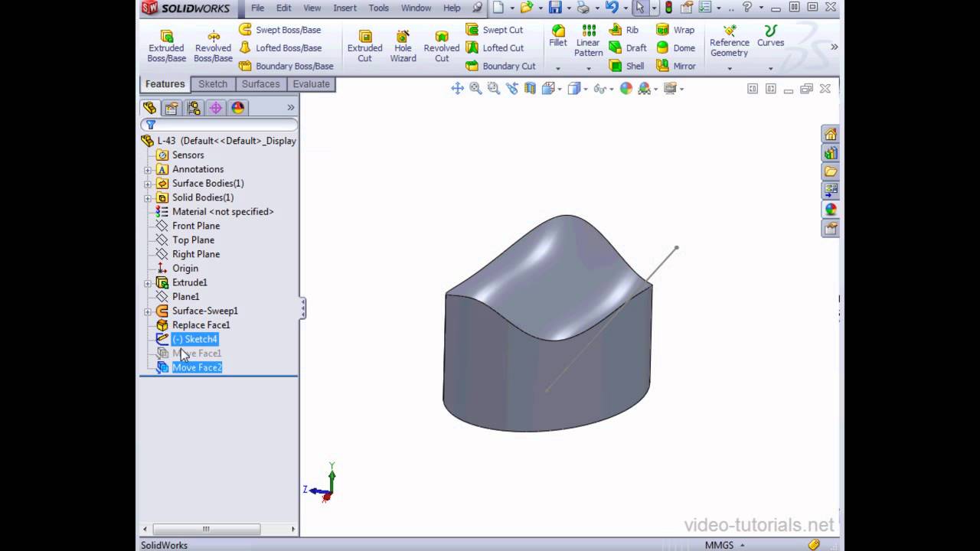980x551 pixels.
Task: Select (-) Sketch4 in tree
Action: click(x=194, y=339)
